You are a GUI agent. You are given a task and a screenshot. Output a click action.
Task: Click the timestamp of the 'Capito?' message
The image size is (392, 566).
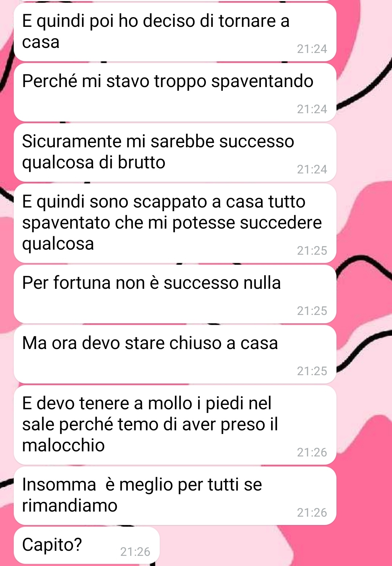135,552
